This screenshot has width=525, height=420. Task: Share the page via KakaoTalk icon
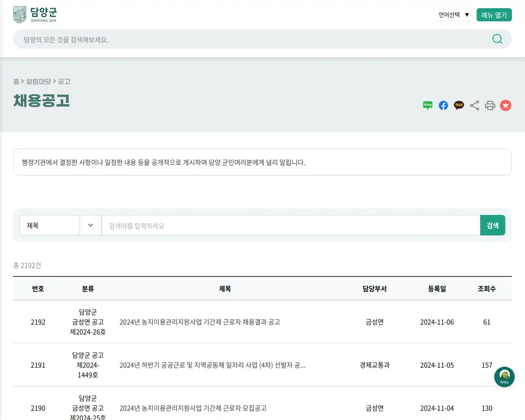pos(459,105)
